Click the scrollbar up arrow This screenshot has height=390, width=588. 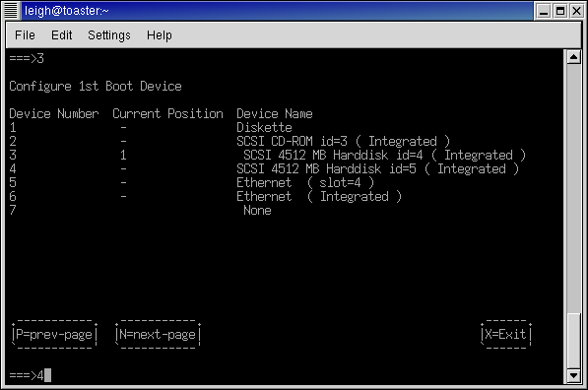(x=573, y=57)
